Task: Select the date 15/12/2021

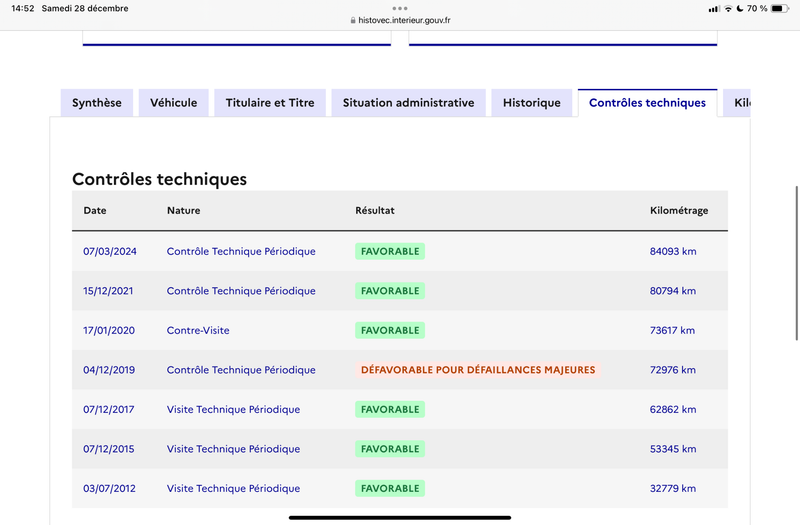Action: [108, 291]
